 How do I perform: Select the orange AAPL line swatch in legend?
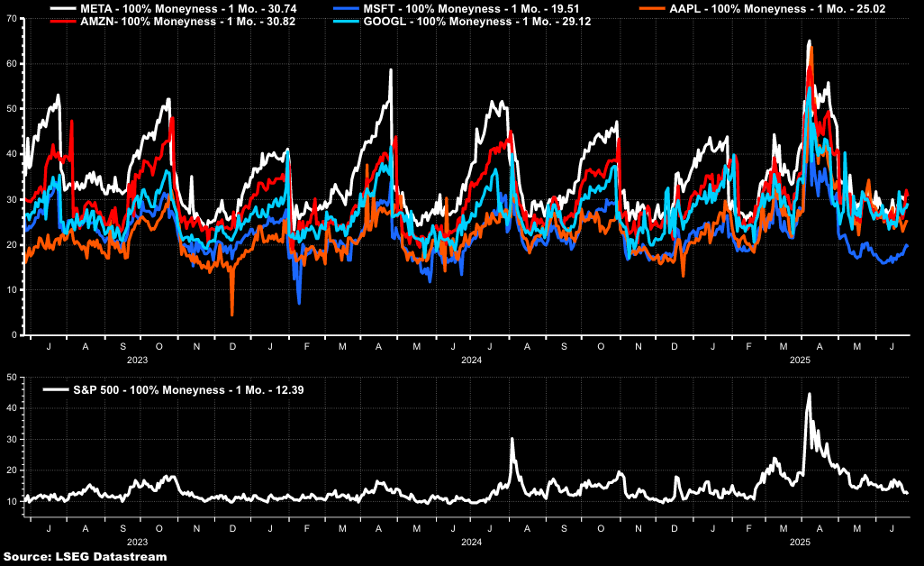coord(652,9)
